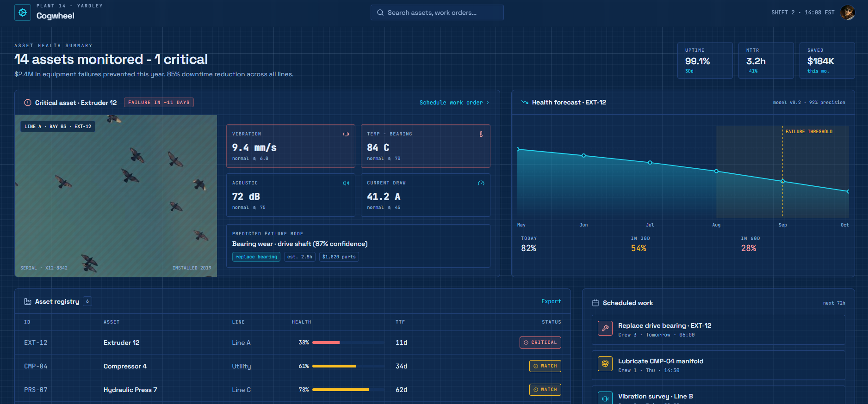Click the Hydraulic Press 7 asset name

point(130,390)
